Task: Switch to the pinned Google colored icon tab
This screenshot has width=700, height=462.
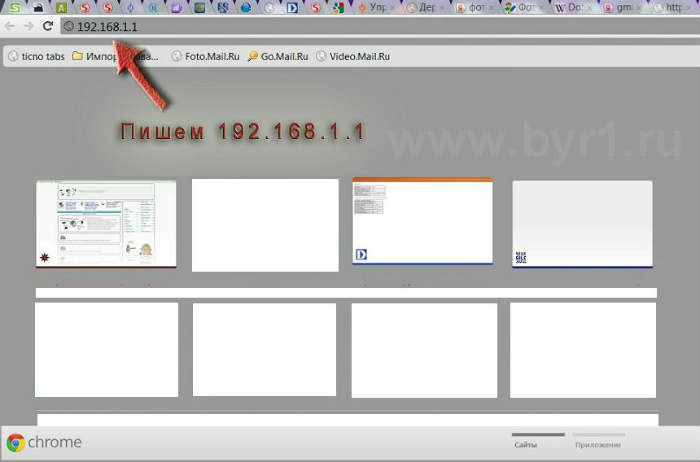Action: point(338,8)
